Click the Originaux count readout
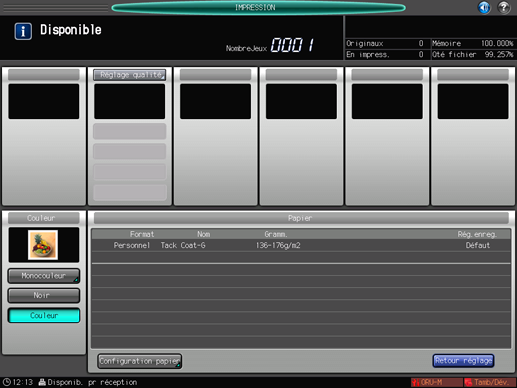This screenshot has height=388, width=517. tap(385, 43)
